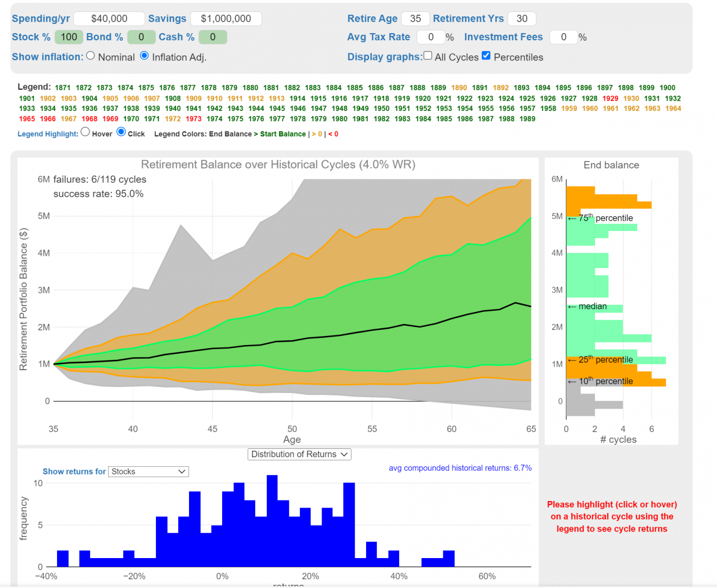Select the Nominal inflation radio button

pyautogui.click(x=91, y=56)
